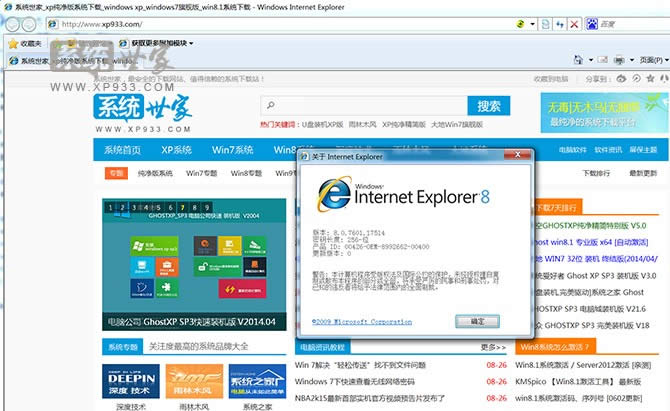Click the browser Forward arrow button
This screenshot has width=670, height=411.
[x=29, y=24]
